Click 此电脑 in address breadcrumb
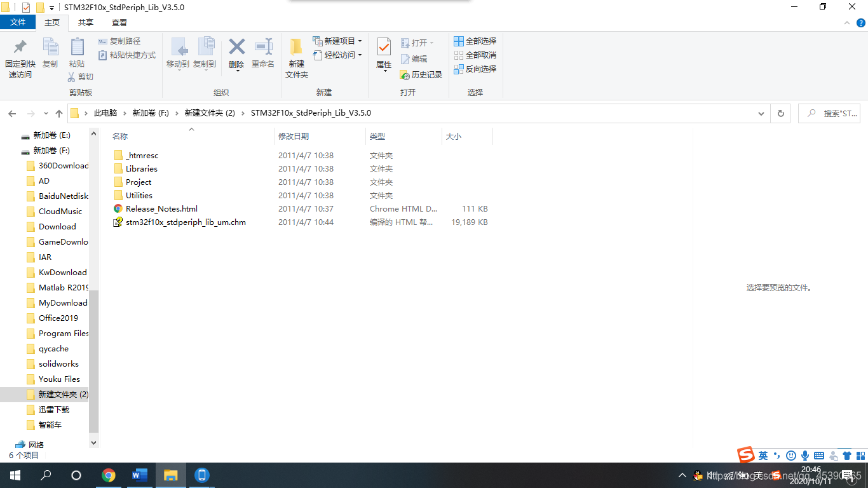The width and height of the screenshot is (868, 488). [x=105, y=113]
